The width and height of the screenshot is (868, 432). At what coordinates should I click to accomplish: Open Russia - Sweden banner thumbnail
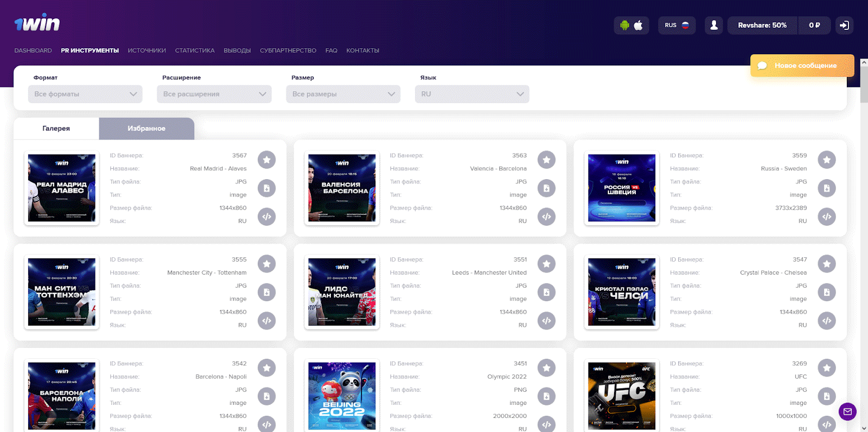pyautogui.click(x=622, y=188)
